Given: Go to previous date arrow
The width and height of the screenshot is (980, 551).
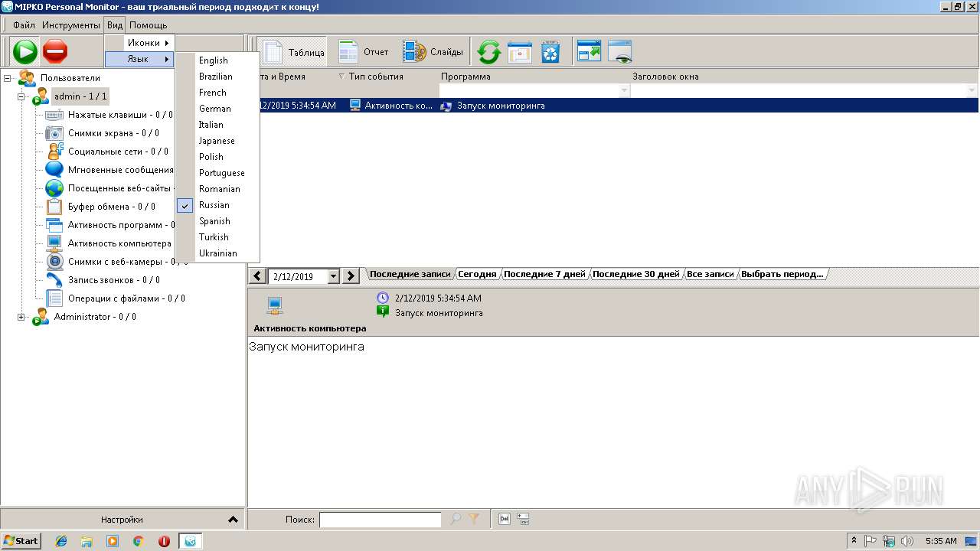Looking at the screenshot, I should pyautogui.click(x=258, y=276).
